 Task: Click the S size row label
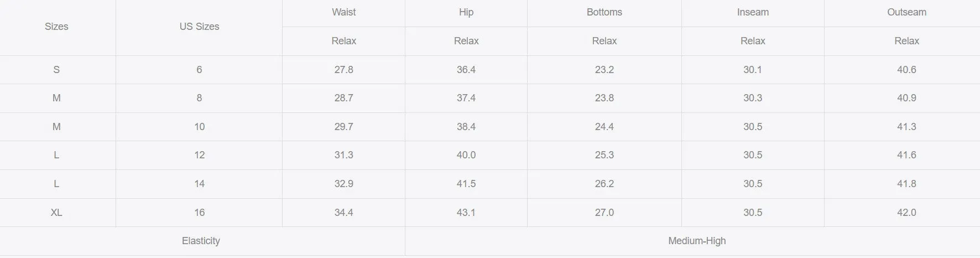[x=56, y=70]
